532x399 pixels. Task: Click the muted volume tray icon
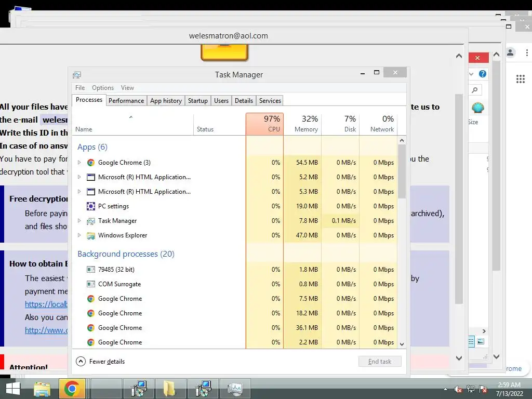(x=458, y=389)
